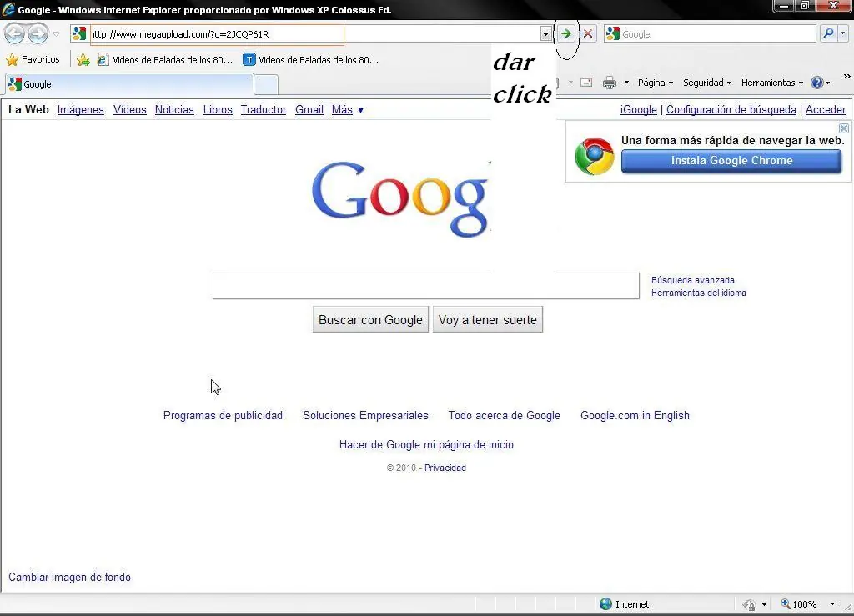The height and width of the screenshot is (616, 854).
Task: Click the search magnifier button
Action: tap(828, 33)
